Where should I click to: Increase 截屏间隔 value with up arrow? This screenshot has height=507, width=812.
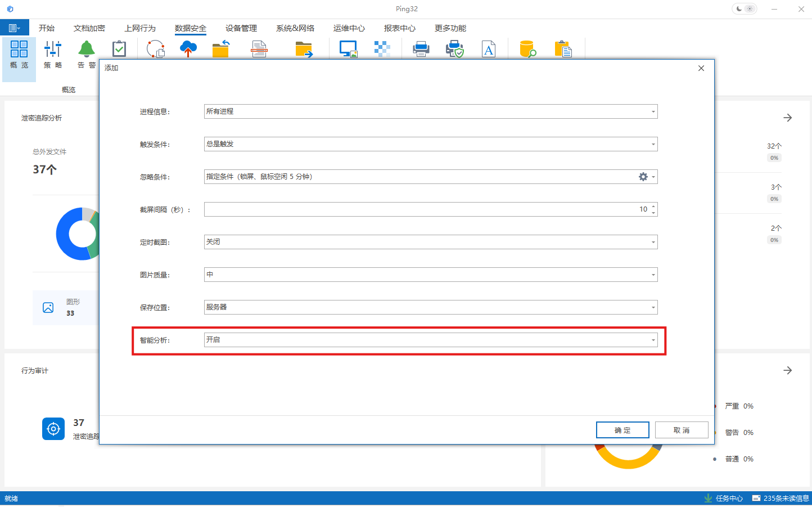(653, 207)
